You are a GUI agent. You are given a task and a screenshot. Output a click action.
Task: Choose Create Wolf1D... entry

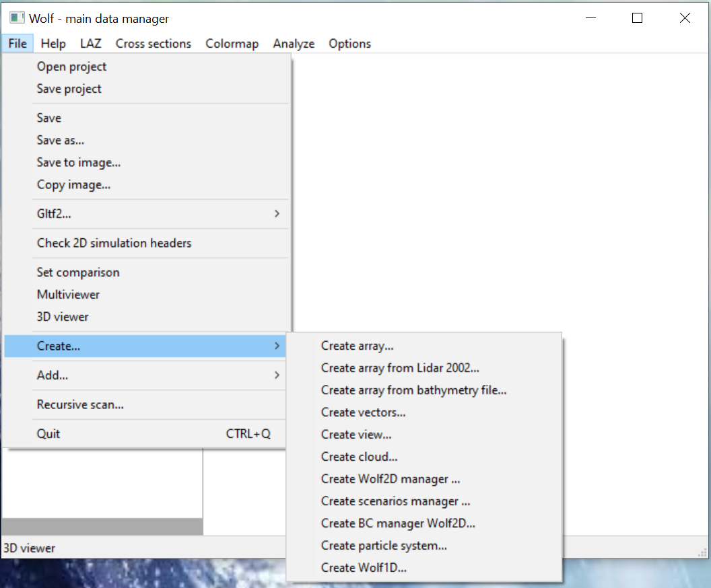pyautogui.click(x=364, y=568)
